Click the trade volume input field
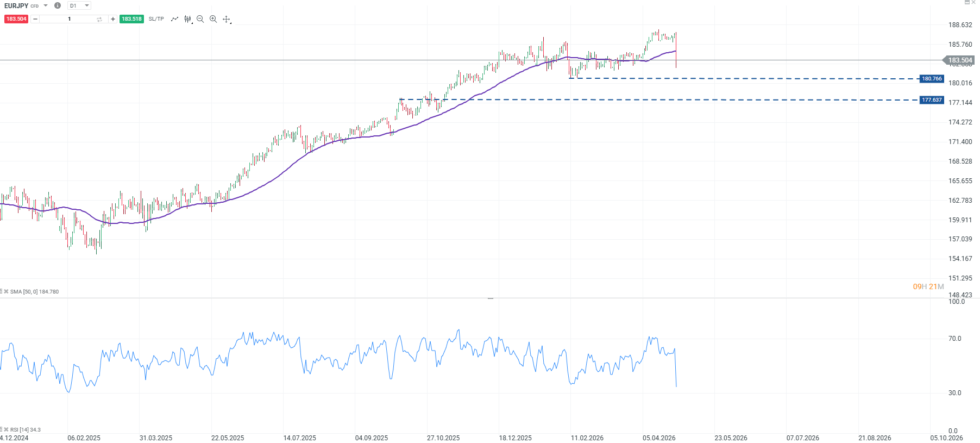 69,19
